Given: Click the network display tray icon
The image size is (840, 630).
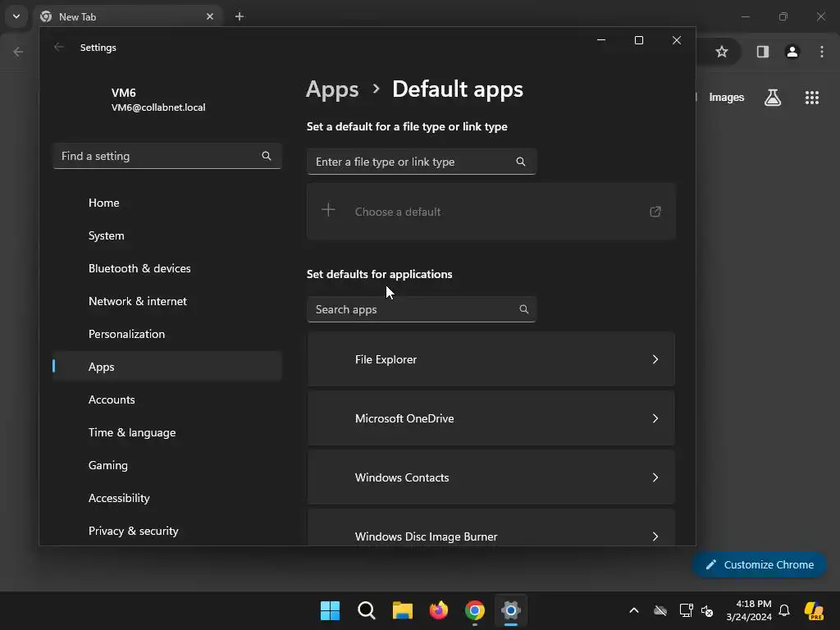Looking at the screenshot, I should [x=686, y=610].
